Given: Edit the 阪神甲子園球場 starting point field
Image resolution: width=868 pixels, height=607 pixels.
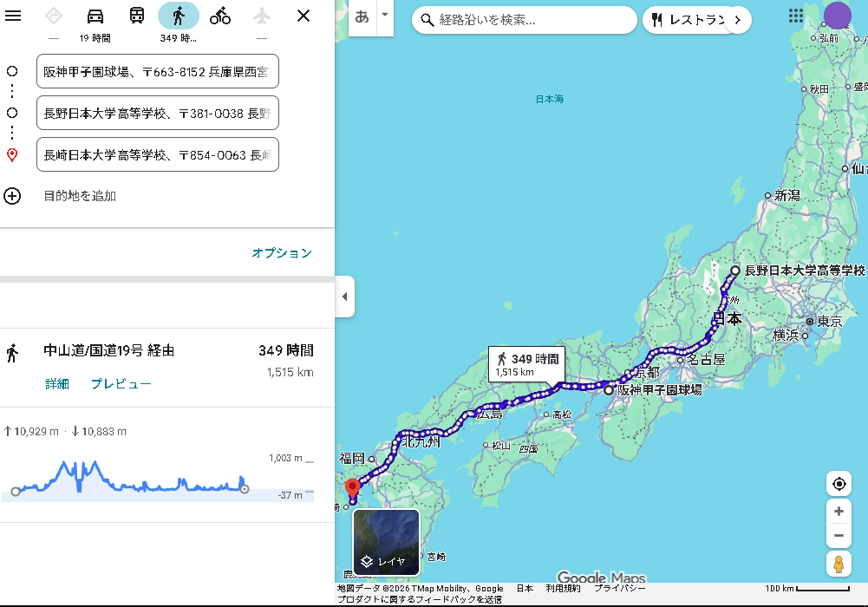Looking at the screenshot, I should click(x=157, y=71).
